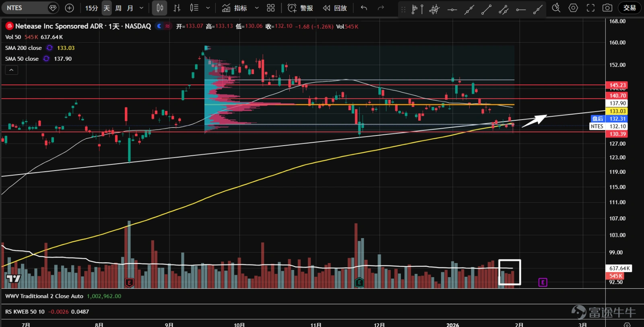Click the 2026 label on the time axis
The image size is (644, 327).
click(x=452, y=325)
